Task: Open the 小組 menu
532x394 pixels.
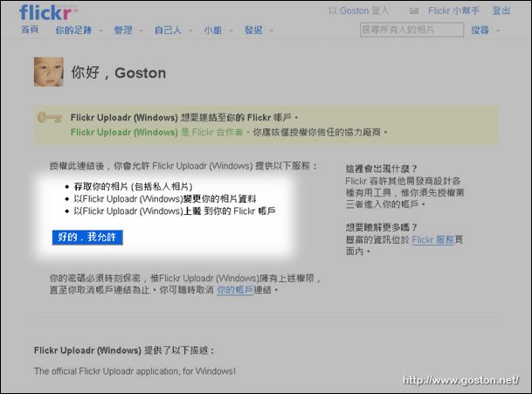Action: pyautogui.click(x=213, y=31)
